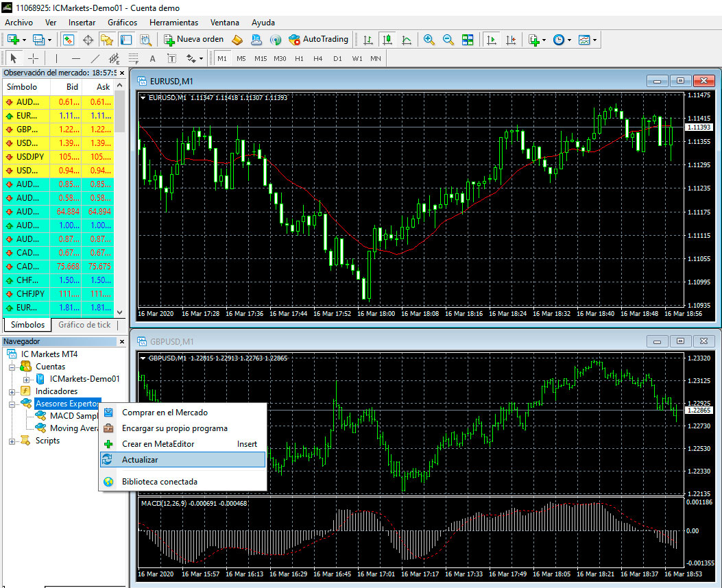Screen dimensions: 722x588
Task: Select the Crosshair cursor tool
Action: click(x=32, y=59)
